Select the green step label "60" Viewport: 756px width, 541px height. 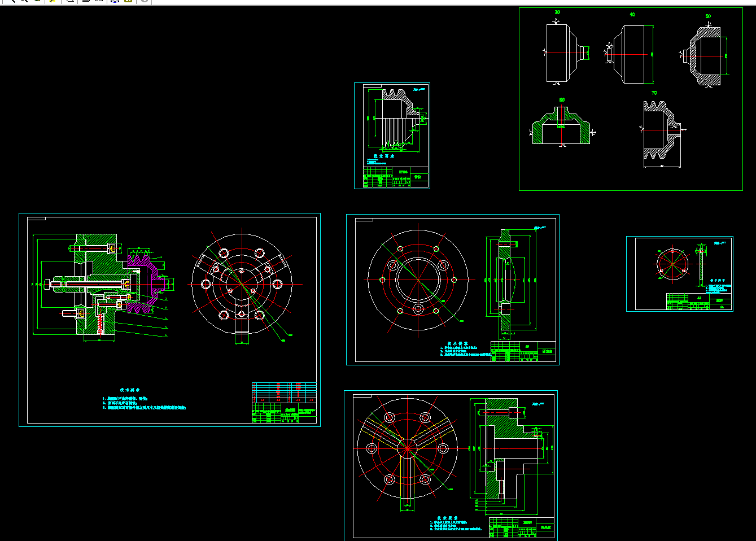pyautogui.click(x=562, y=100)
